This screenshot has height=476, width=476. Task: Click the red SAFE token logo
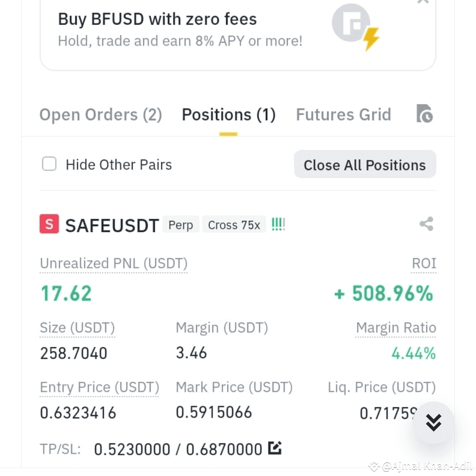point(49,224)
